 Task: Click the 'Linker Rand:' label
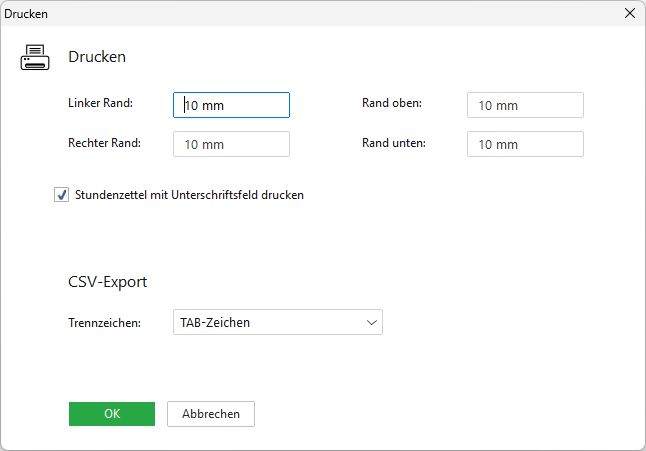click(100, 103)
